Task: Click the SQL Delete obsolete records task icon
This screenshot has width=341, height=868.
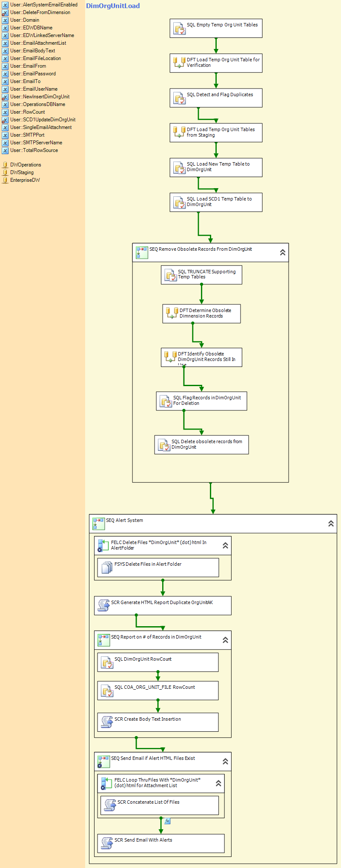Action: click(x=164, y=445)
